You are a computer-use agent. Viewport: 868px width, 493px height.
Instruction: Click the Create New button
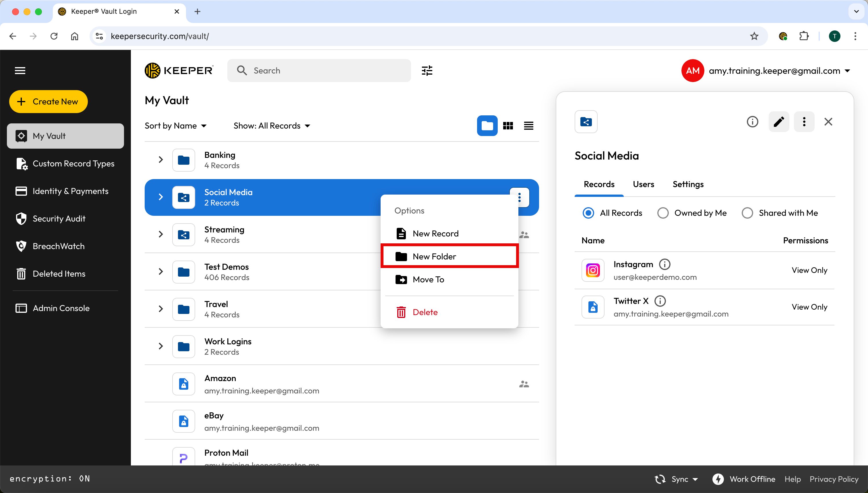pyautogui.click(x=48, y=101)
